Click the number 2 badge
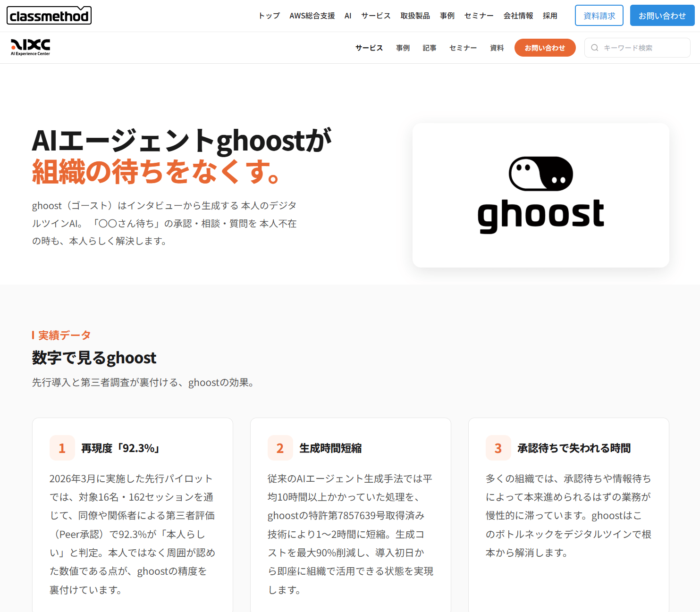This screenshot has height=612, width=700. pos(280,448)
